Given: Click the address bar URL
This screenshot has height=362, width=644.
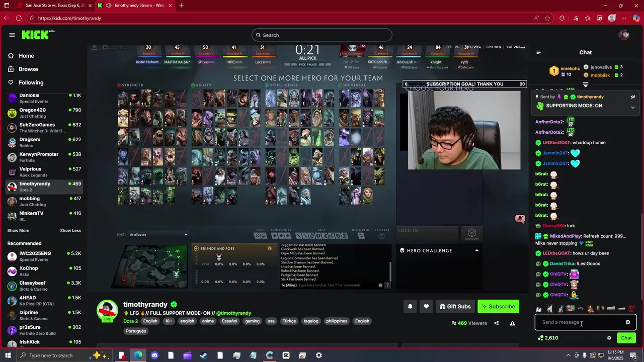Looking at the screenshot, I should coord(69,18).
